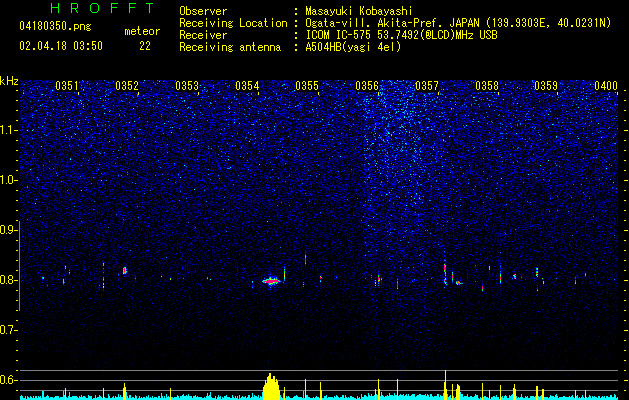
Task: Click the HROFFT title text
Action: coord(103,8)
